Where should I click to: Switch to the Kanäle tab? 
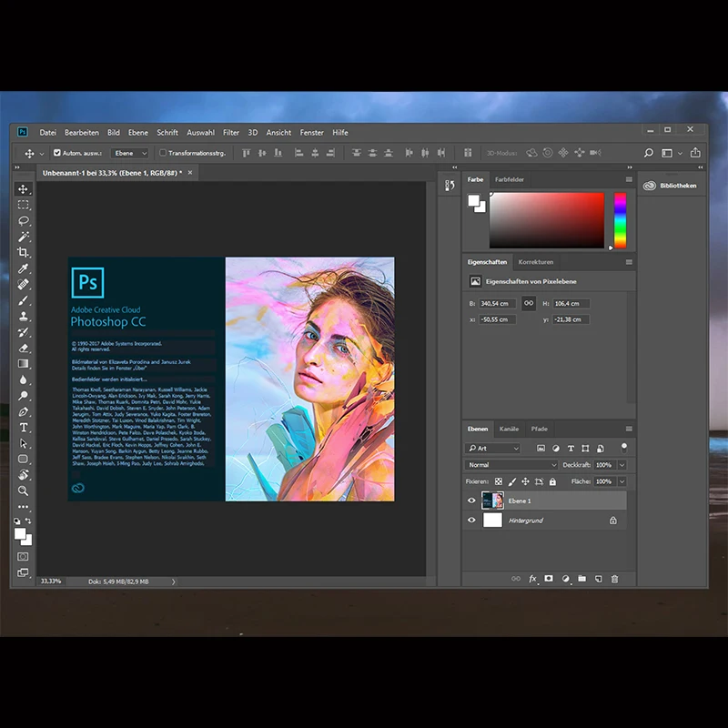click(509, 429)
